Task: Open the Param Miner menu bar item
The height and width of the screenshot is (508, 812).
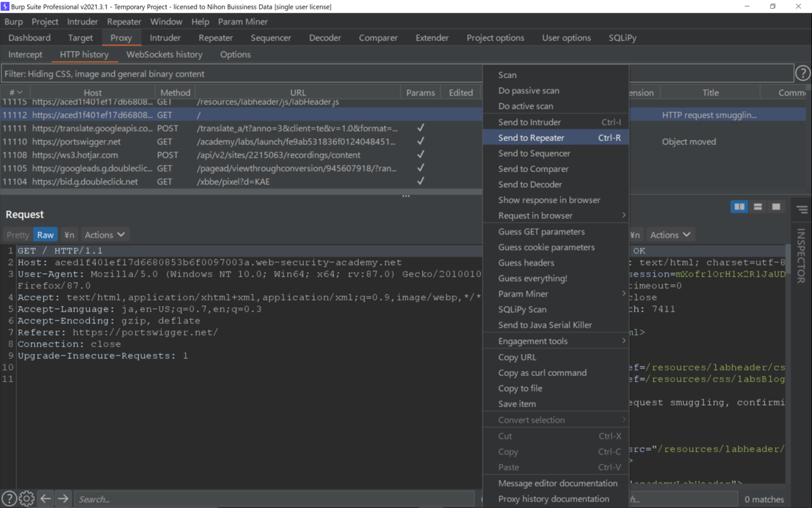Action: pos(243,22)
